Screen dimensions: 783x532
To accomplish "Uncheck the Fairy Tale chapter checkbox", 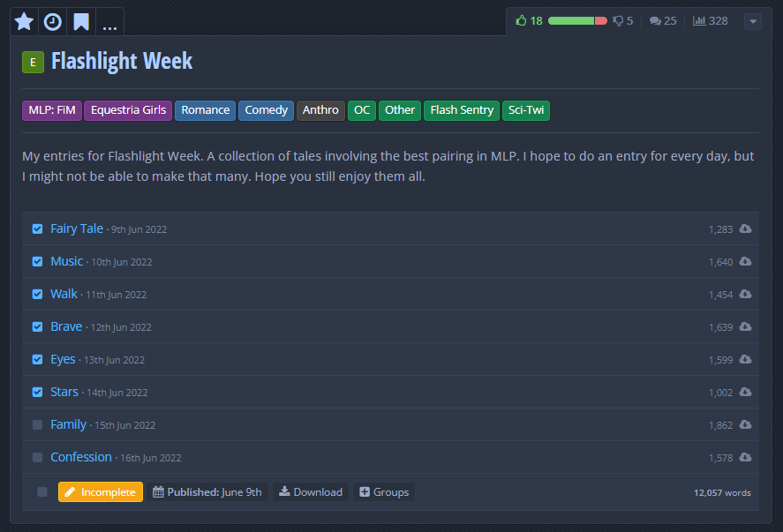I will pyautogui.click(x=37, y=229).
